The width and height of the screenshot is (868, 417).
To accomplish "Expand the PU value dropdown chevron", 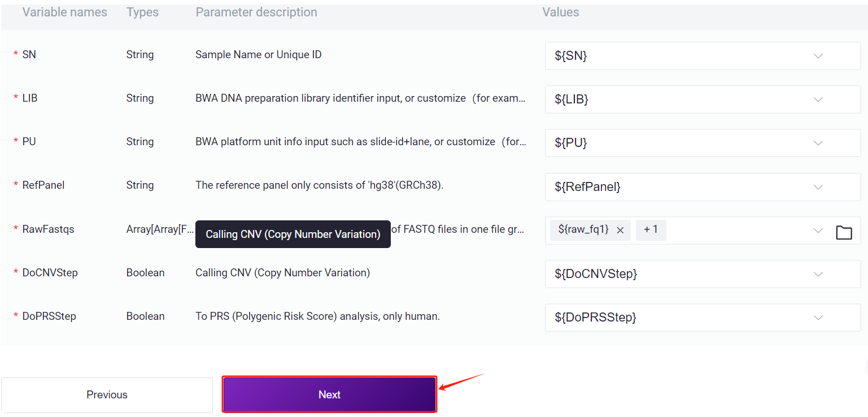I will (x=818, y=143).
